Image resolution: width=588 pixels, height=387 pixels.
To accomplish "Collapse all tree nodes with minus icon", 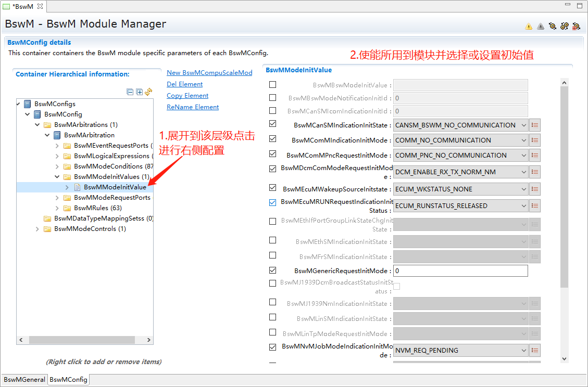I will 130,92.
